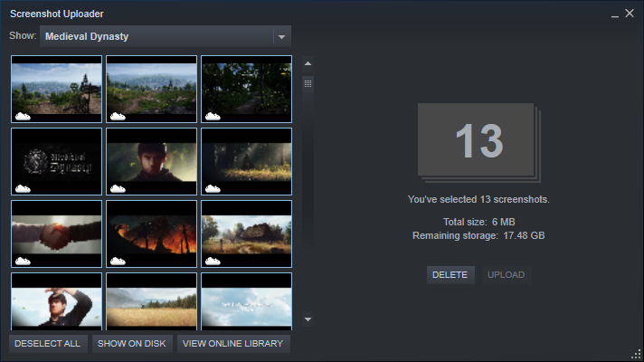Screen dimensions: 644x362
Task: Open the Show game dropdown arrow
Action: point(282,36)
